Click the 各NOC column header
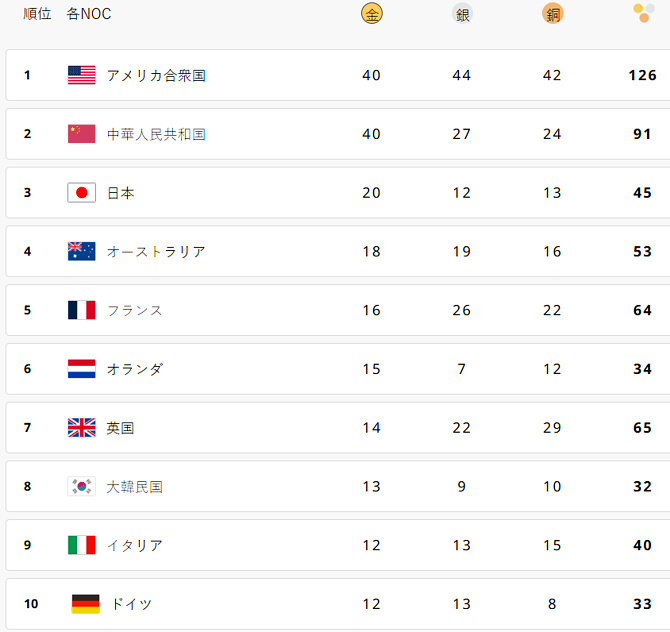The width and height of the screenshot is (670, 632). click(89, 14)
